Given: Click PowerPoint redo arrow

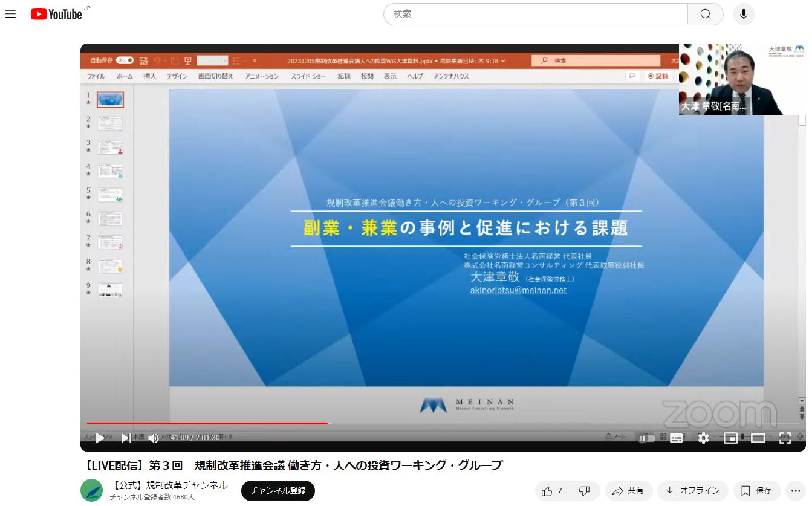Looking at the screenshot, I should [x=174, y=60].
